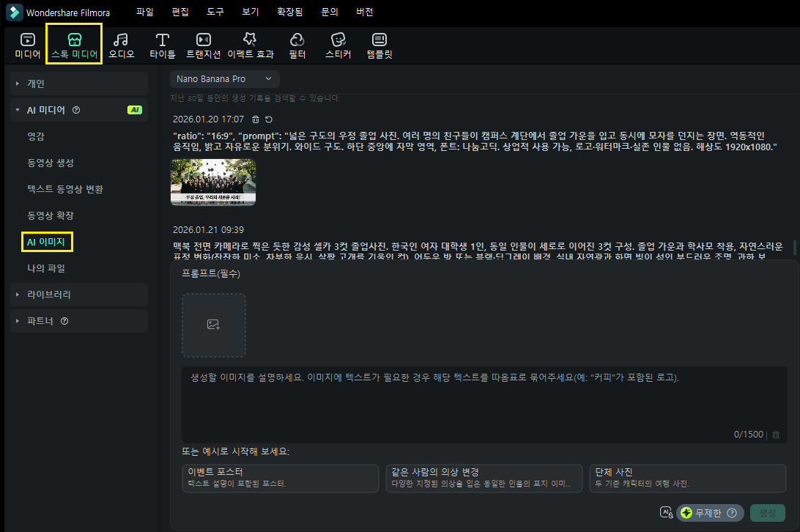Open the 파일 menu
Viewport: 800px width, 532px height.
coord(145,12)
